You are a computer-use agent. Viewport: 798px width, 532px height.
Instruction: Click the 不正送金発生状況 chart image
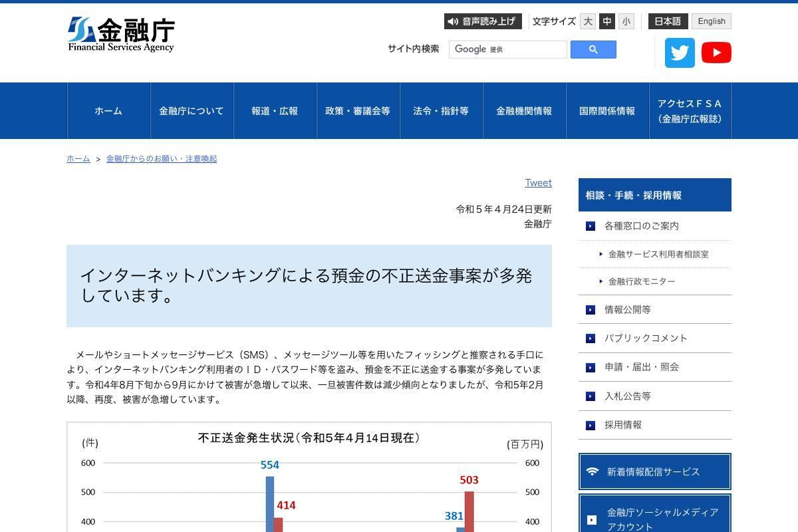pyautogui.click(x=309, y=477)
